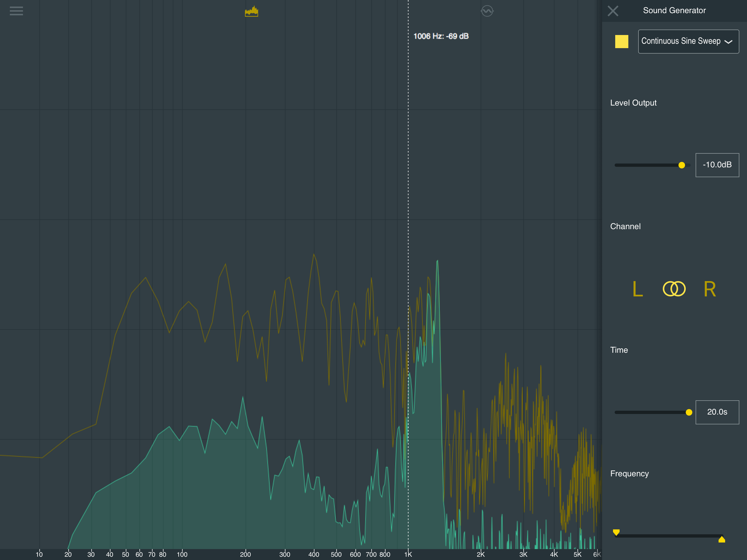Open the hamburger menu

[16, 11]
